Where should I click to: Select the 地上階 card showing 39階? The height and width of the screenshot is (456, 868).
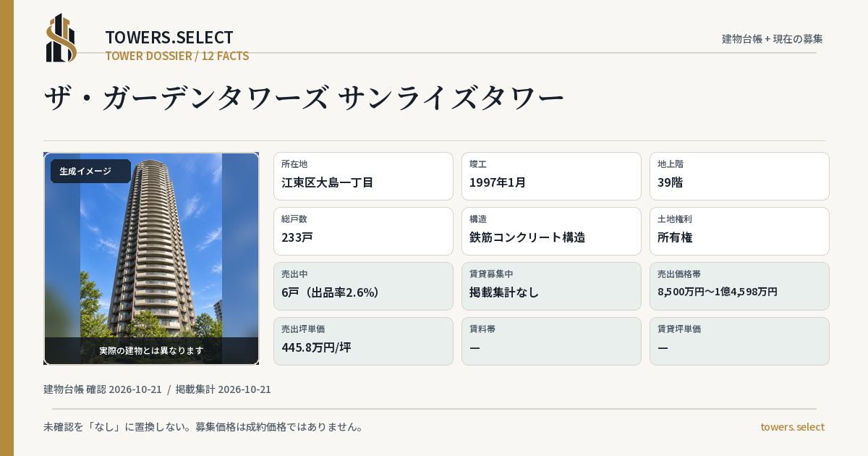coord(739,176)
